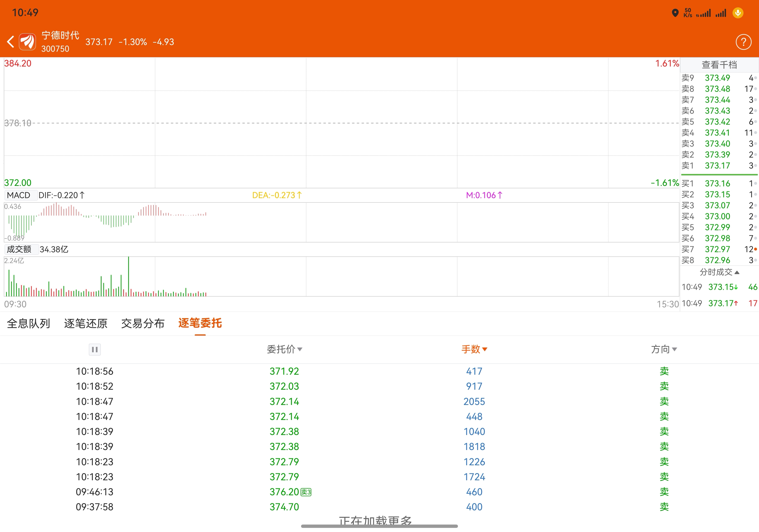Select the 卖2 row at 373.39

click(x=719, y=155)
